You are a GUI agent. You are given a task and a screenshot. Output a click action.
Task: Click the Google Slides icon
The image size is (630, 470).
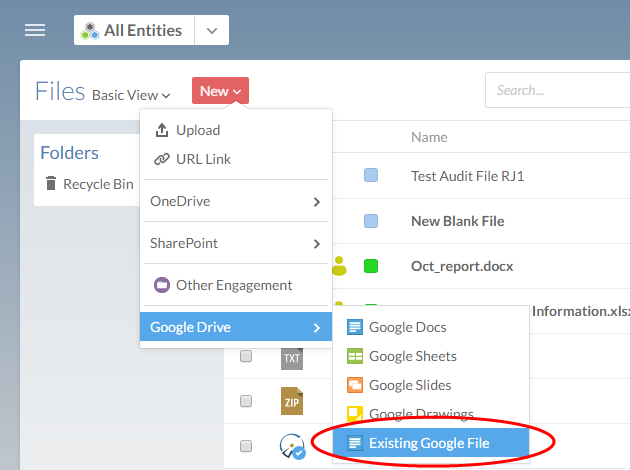coord(354,385)
